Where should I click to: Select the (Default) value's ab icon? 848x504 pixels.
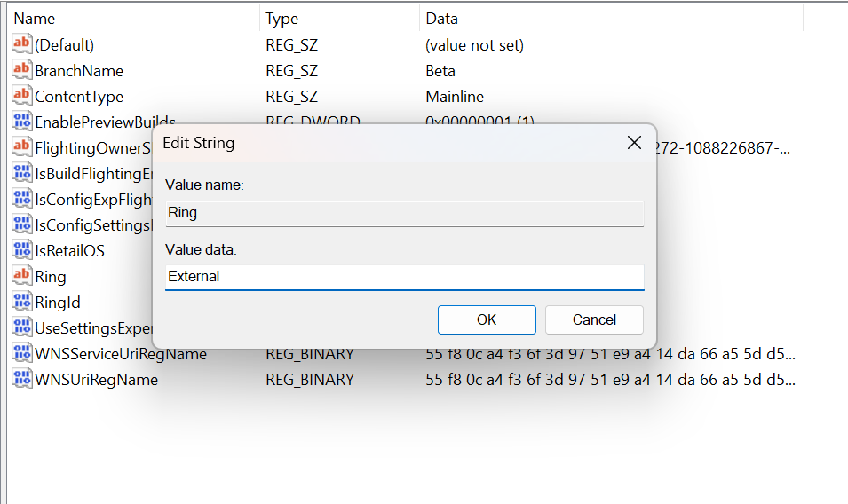click(x=22, y=44)
